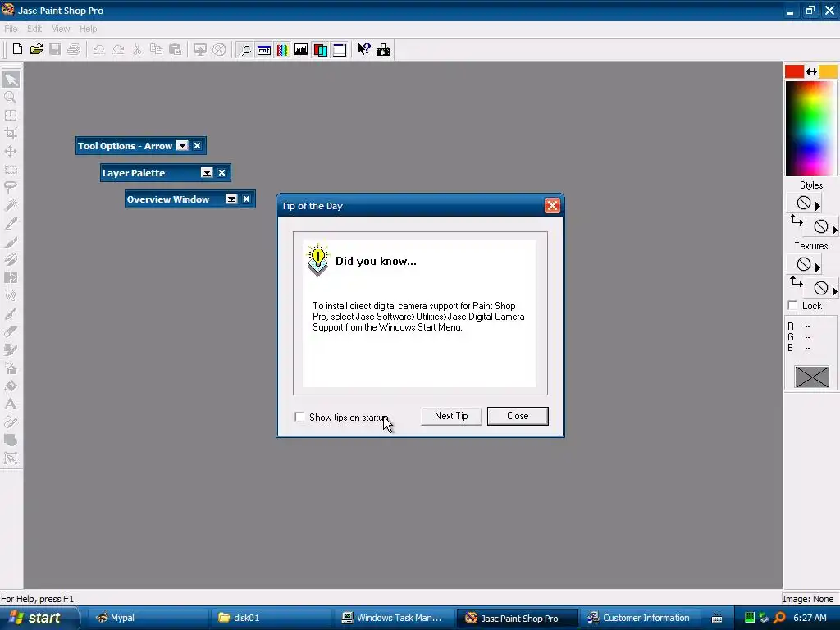Toggle the Overview Window magnifier toolbar icon
The width and height of the screenshot is (840, 630).
click(244, 50)
